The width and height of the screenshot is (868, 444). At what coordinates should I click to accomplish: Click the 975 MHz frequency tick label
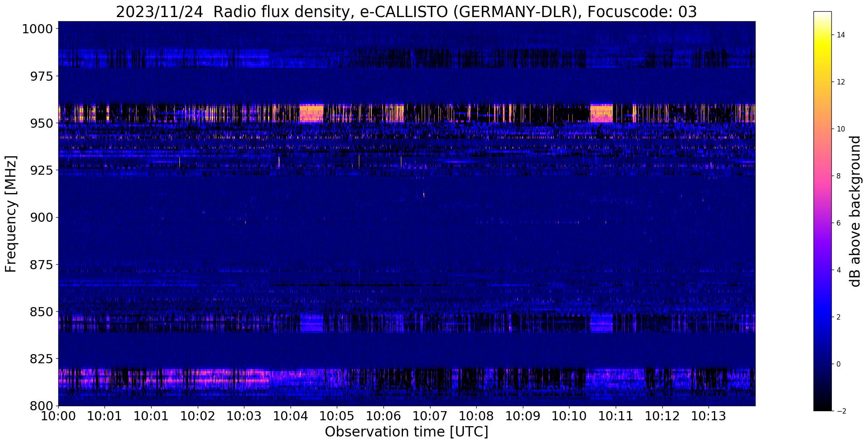(x=42, y=76)
